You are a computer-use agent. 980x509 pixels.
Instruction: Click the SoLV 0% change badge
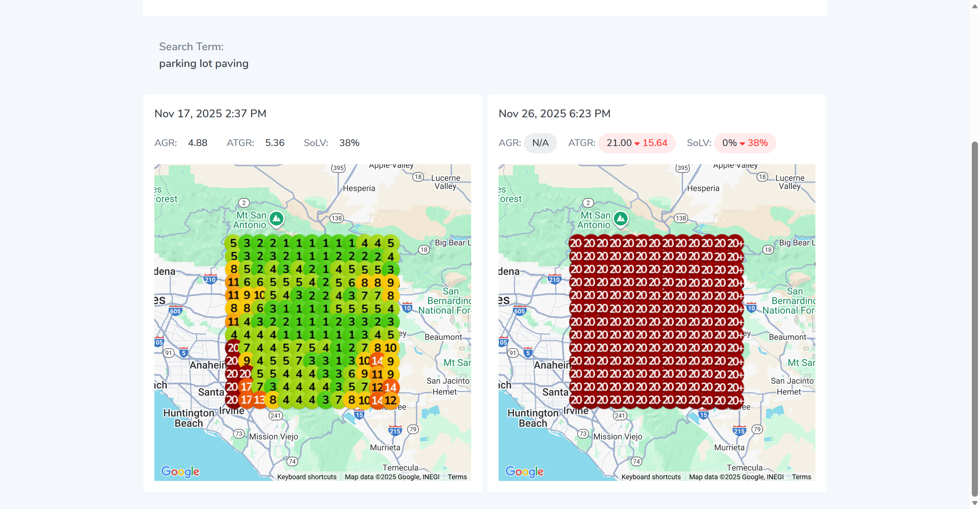[745, 143]
